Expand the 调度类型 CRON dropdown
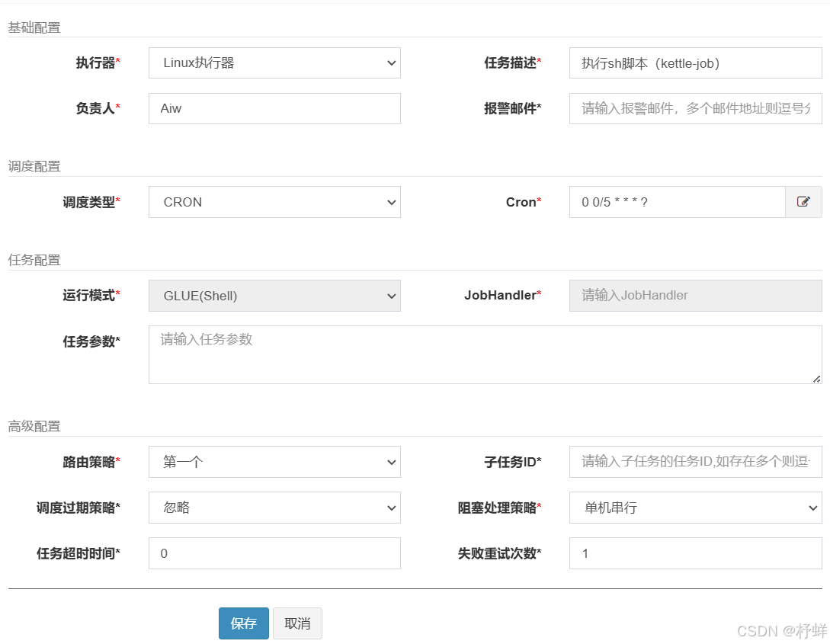 coord(274,202)
